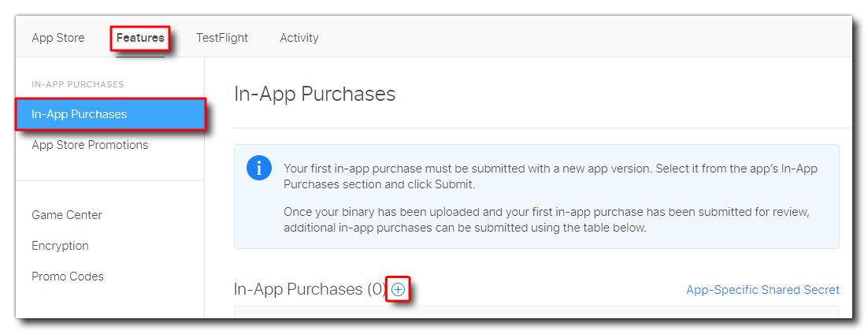
Task: Click the blue info circle icon
Action: 258,169
